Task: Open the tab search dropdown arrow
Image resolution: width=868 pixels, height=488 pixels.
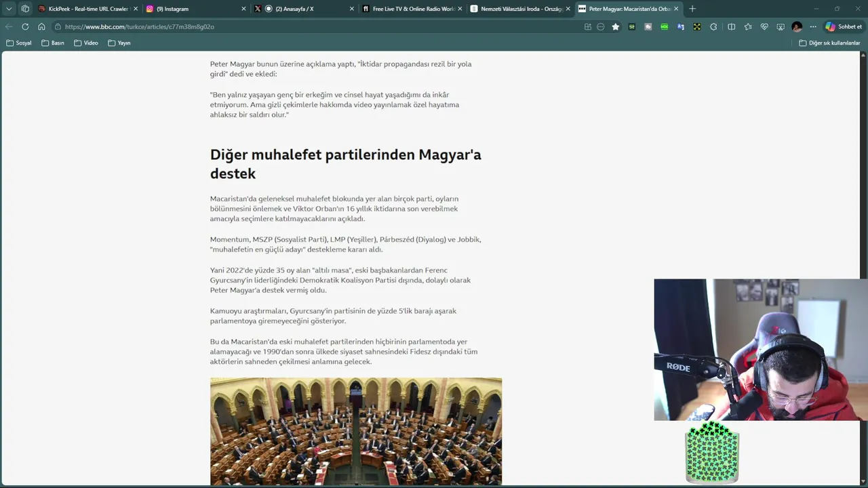Action: [x=9, y=9]
